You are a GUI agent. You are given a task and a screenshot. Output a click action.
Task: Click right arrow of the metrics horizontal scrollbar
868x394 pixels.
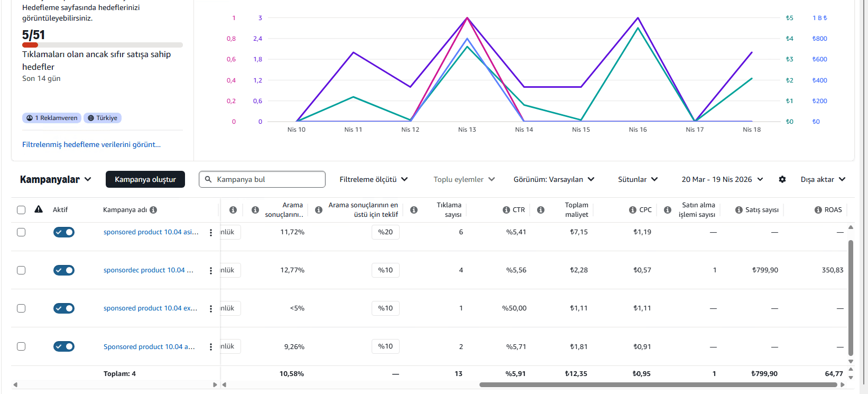point(843,384)
